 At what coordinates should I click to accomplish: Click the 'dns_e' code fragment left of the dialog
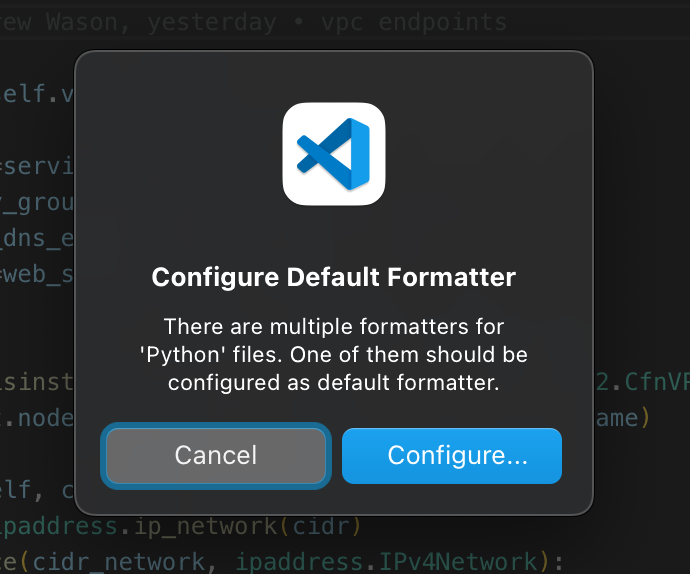pos(37,238)
